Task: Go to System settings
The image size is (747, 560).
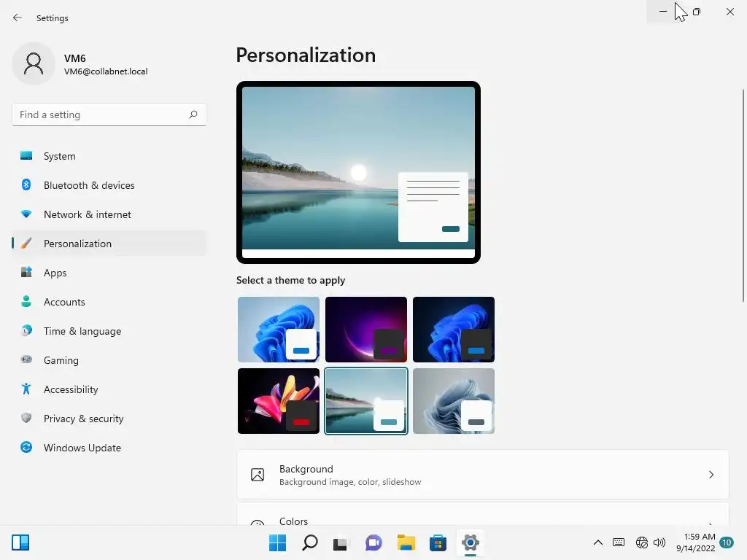Action: coord(109,156)
